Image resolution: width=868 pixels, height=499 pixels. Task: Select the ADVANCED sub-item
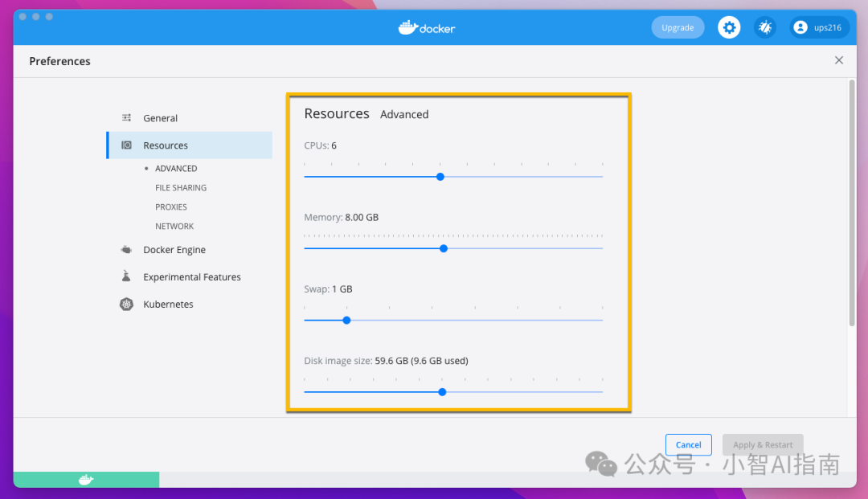(x=176, y=168)
